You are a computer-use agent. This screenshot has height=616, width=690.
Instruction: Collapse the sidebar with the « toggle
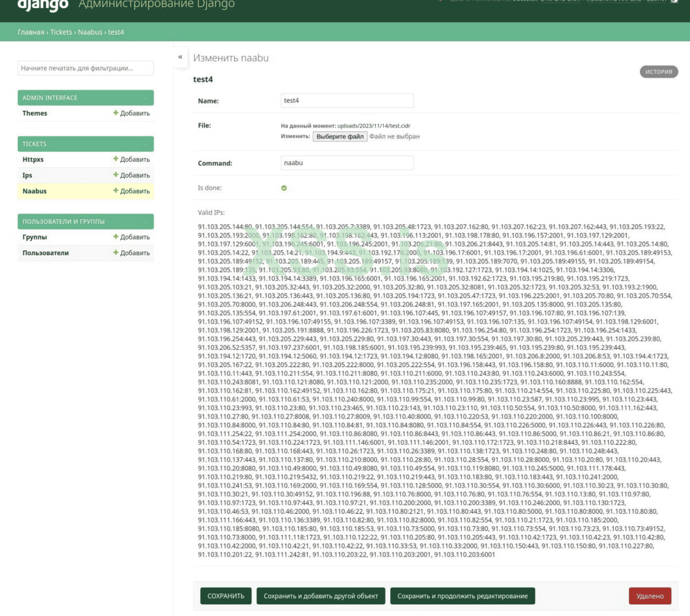click(180, 57)
